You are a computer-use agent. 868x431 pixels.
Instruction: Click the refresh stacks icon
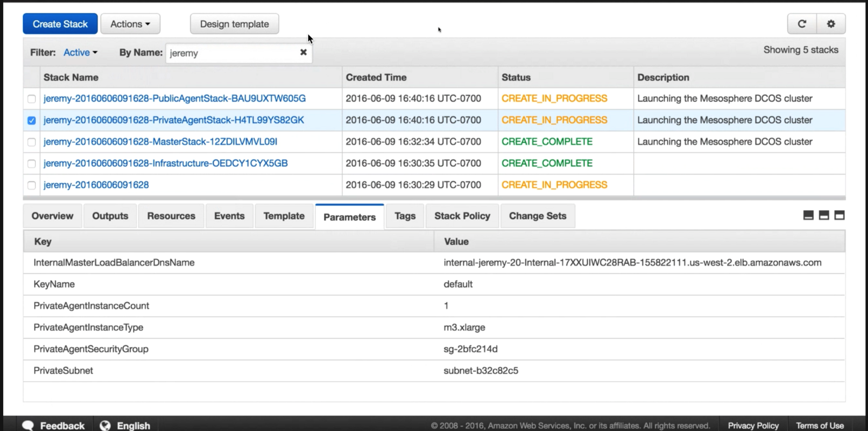pyautogui.click(x=802, y=24)
